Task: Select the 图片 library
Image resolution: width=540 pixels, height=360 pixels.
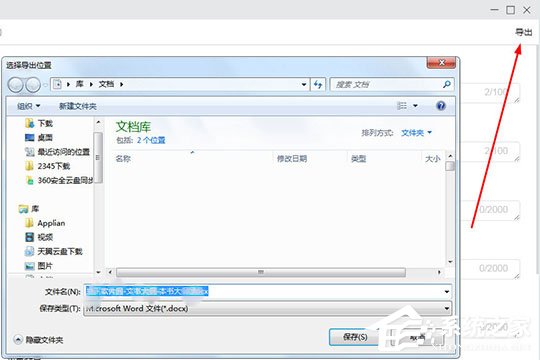Action: point(39,266)
